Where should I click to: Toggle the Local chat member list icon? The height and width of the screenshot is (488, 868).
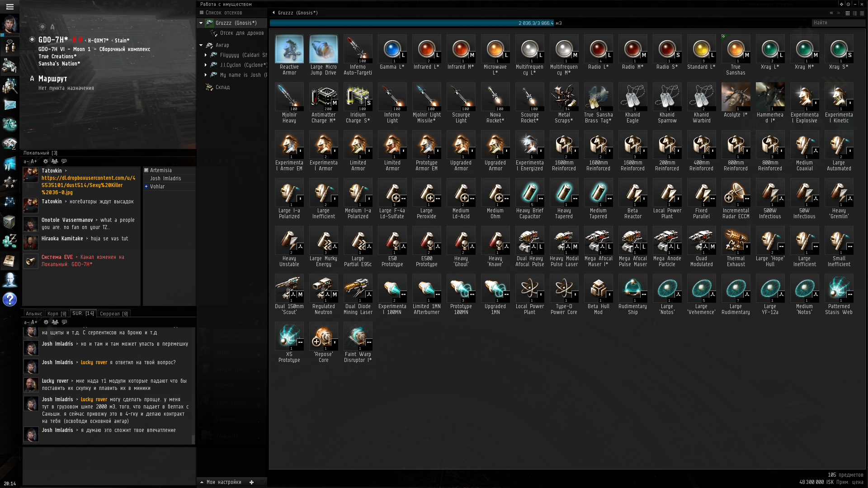coord(55,161)
